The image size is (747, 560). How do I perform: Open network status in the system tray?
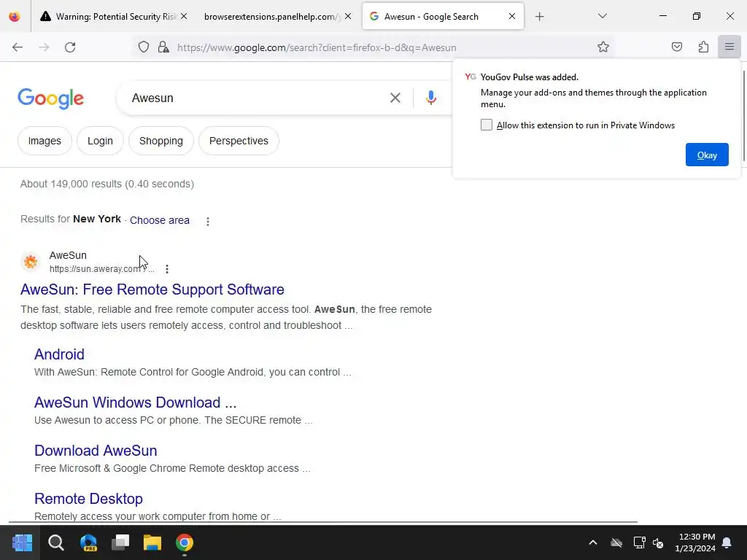639,542
